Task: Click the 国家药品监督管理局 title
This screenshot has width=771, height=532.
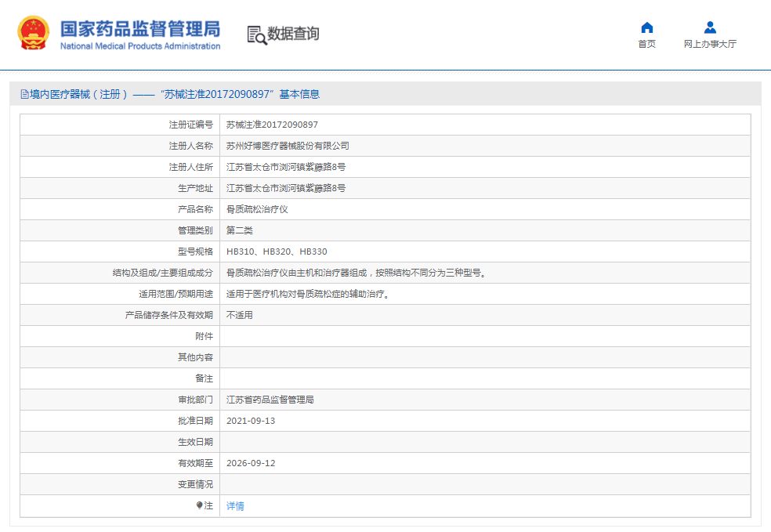Action: point(140,29)
